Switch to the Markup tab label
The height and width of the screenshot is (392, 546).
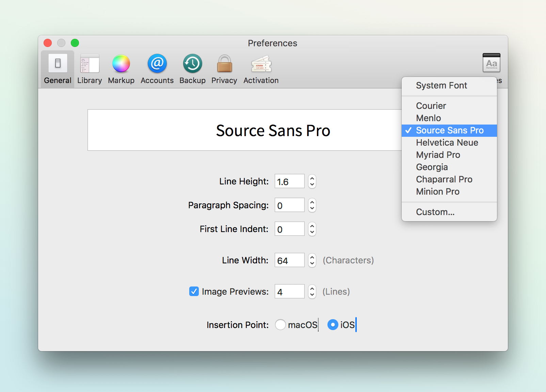coord(121,81)
